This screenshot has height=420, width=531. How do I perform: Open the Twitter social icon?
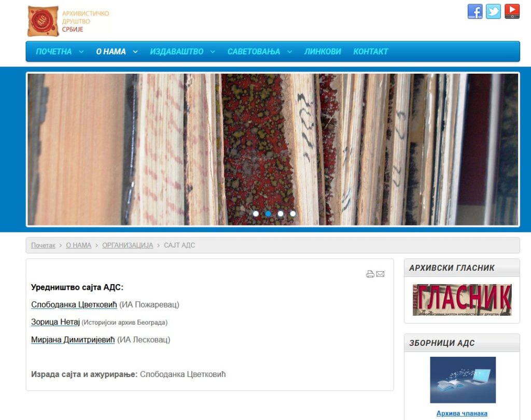coord(493,11)
